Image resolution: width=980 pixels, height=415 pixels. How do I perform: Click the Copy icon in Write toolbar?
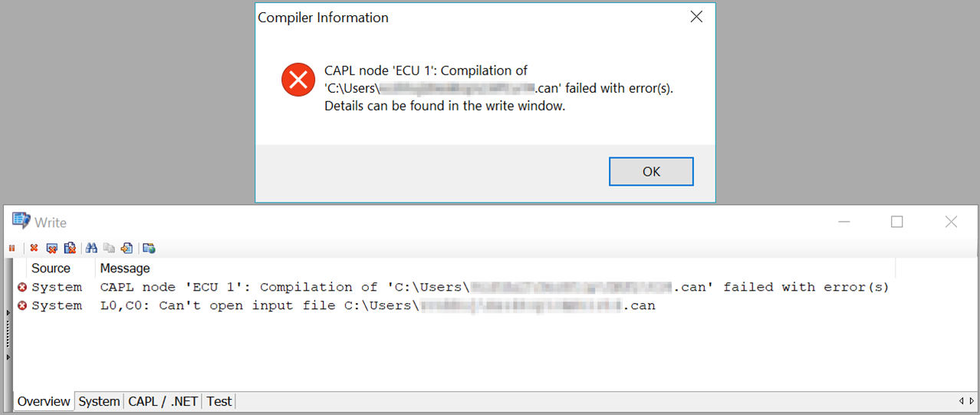point(109,249)
